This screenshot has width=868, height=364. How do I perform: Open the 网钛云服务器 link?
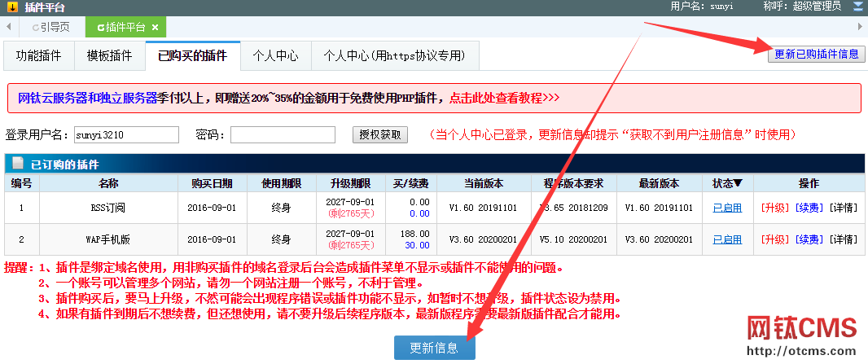click(x=53, y=99)
